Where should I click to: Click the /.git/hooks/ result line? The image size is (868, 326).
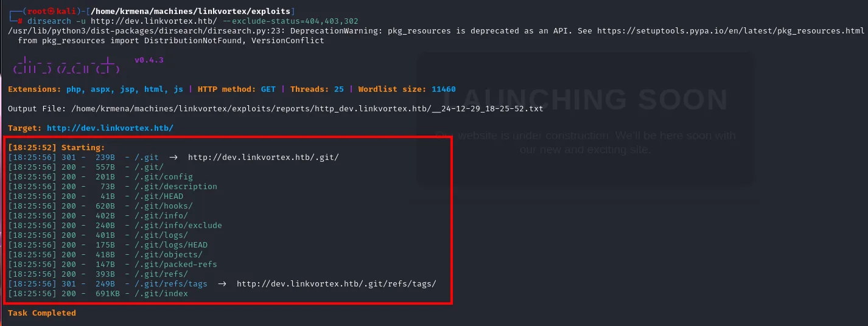pos(100,206)
